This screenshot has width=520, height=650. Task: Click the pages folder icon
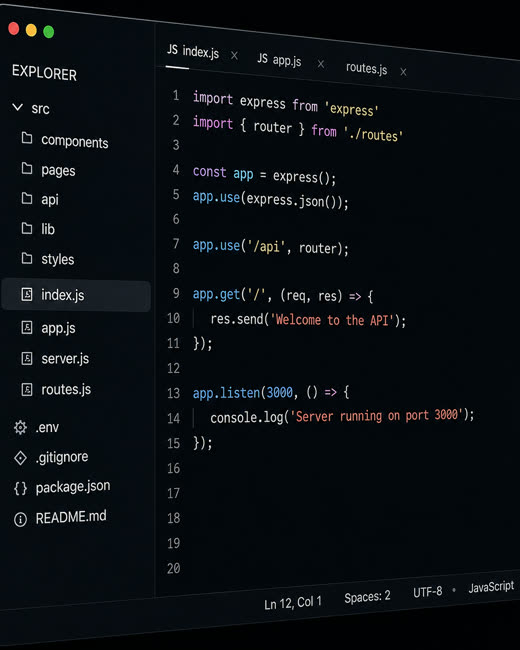click(x=27, y=168)
